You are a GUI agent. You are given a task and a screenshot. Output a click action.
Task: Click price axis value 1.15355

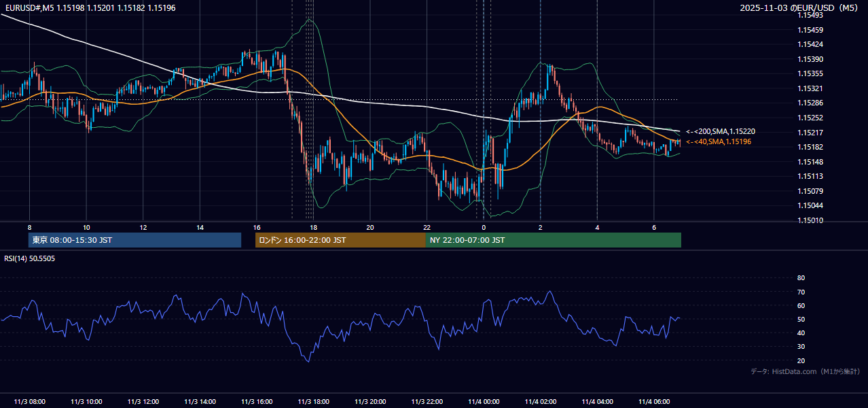click(810, 73)
